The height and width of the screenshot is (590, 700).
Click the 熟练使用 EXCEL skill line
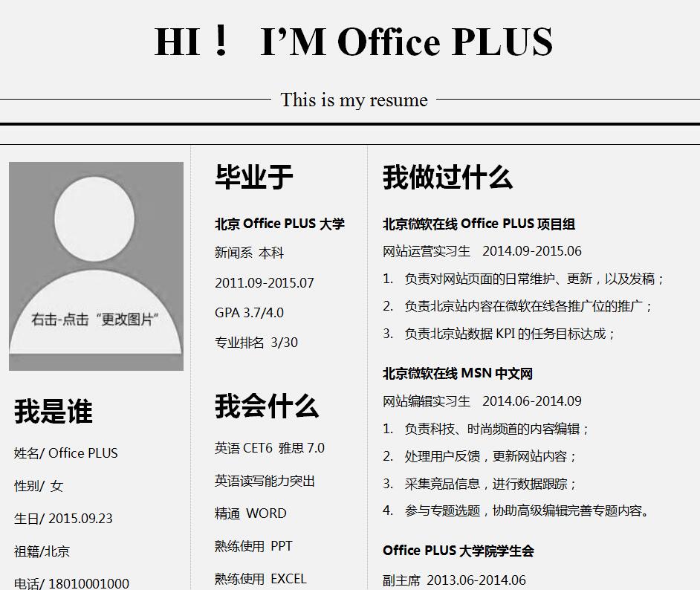click(x=260, y=579)
